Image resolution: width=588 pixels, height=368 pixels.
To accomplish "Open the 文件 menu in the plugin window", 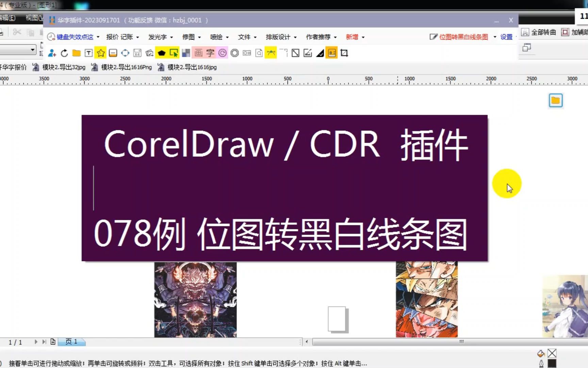I will [x=245, y=37].
